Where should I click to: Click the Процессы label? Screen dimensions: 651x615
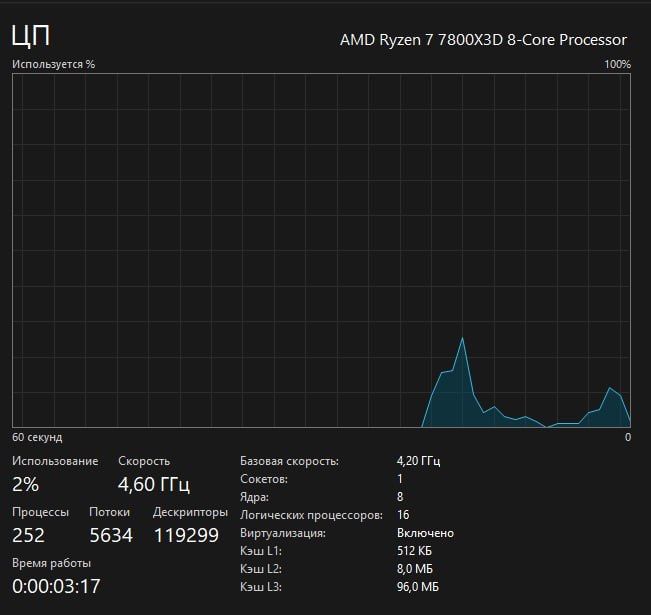pyautogui.click(x=41, y=512)
